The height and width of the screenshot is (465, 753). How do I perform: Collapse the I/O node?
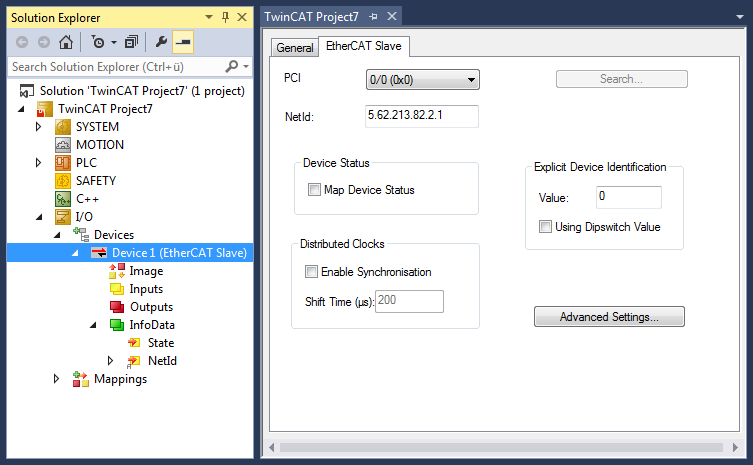(39, 217)
